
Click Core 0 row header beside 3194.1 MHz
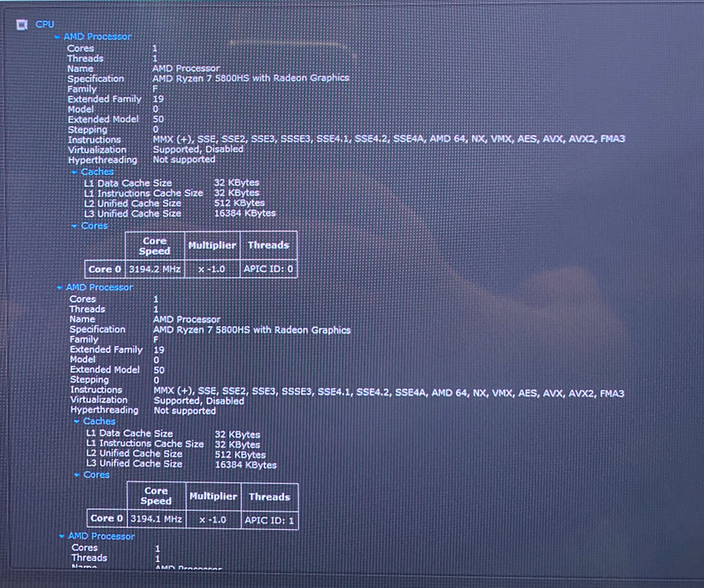pos(107,518)
